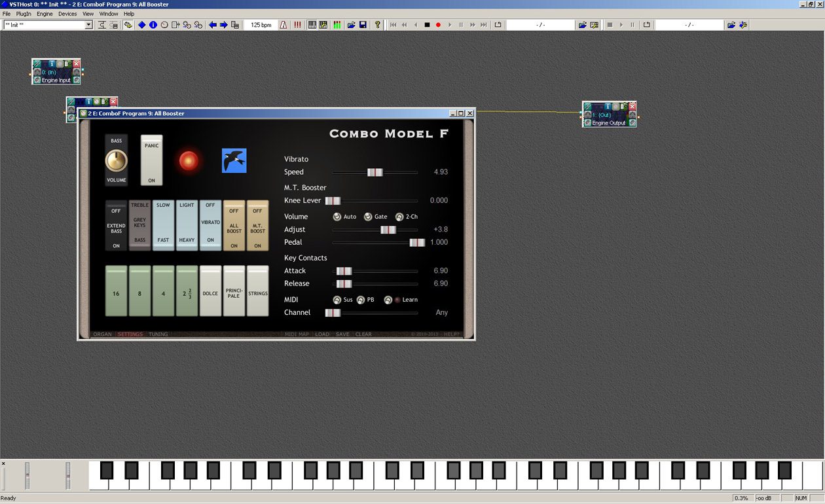This screenshot has height=504, width=825.
Task: Toggle the Dolce voice tab
Action: click(210, 291)
